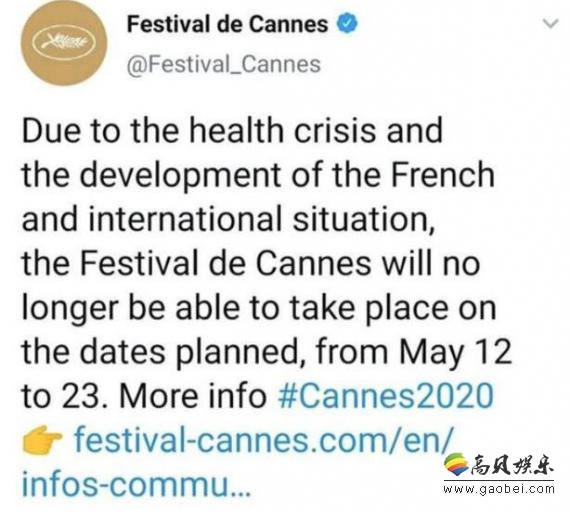Click the colorful Gaobei logo icon
The image size is (570, 512).
point(456,464)
